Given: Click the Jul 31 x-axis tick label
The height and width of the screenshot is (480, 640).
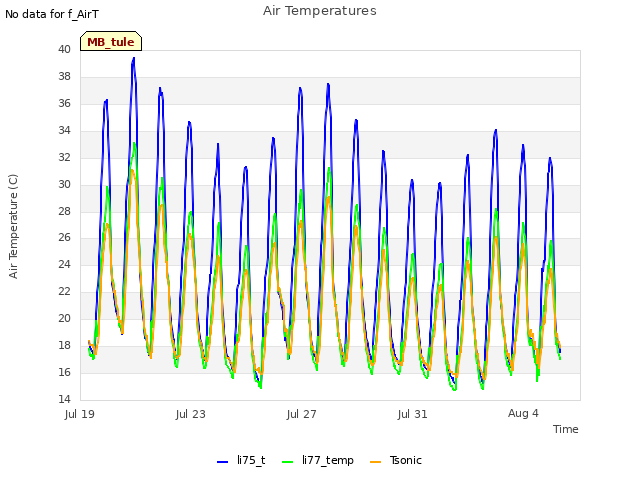Looking at the screenshot, I should [x=413, y=414].
